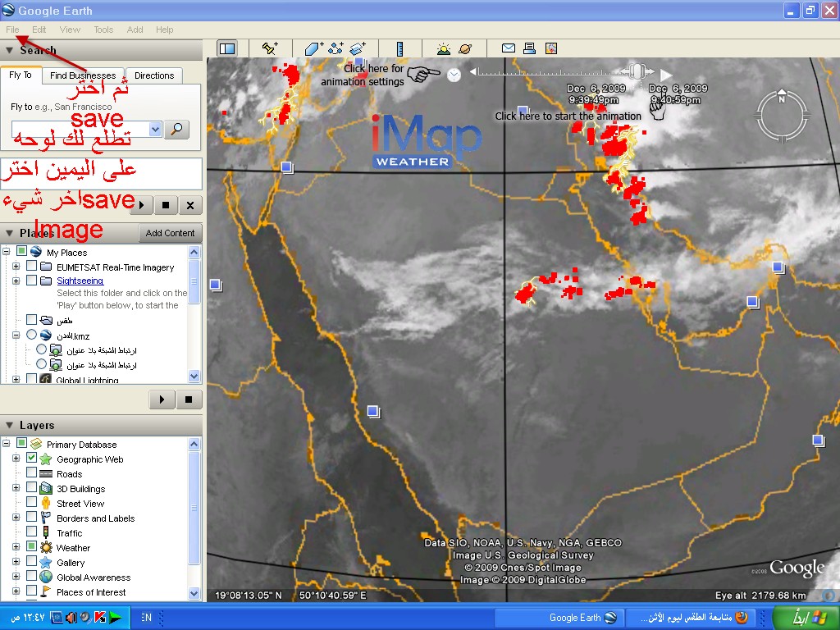Viewport: 840px width, 630px height.
Task: Click the Add Content button
Action: [x=170, y=233]
